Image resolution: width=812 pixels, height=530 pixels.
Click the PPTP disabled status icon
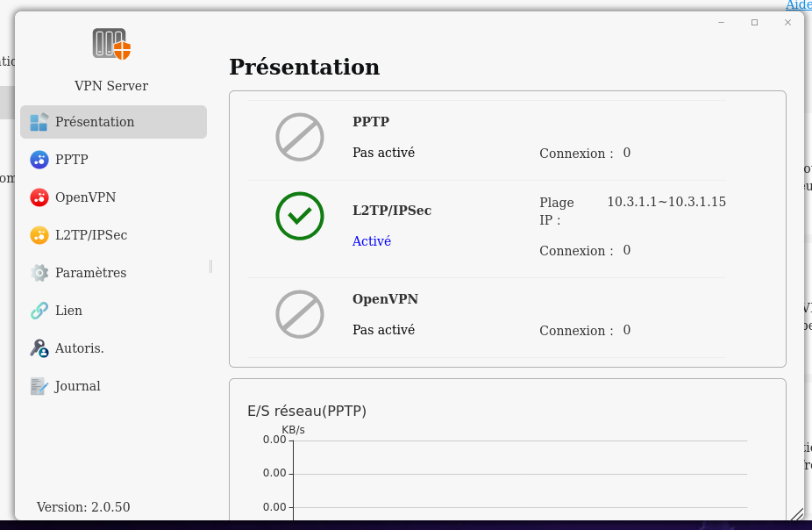[x=300, y=137]
